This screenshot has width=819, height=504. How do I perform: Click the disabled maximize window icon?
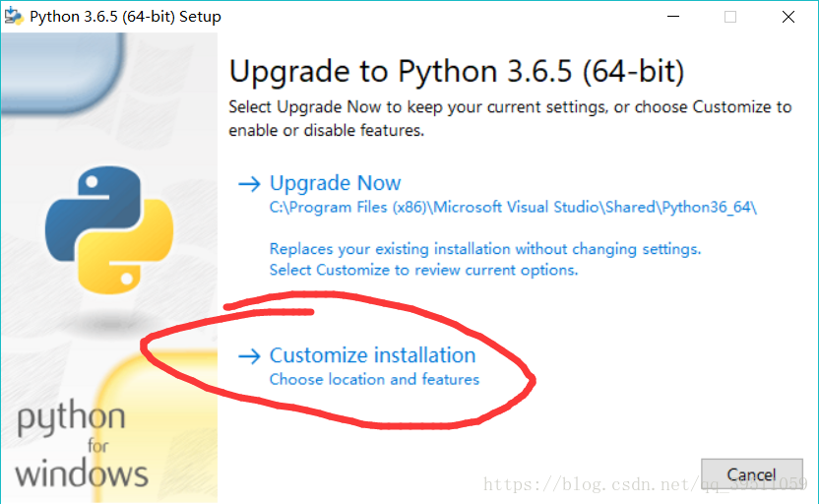pos(730,17)
